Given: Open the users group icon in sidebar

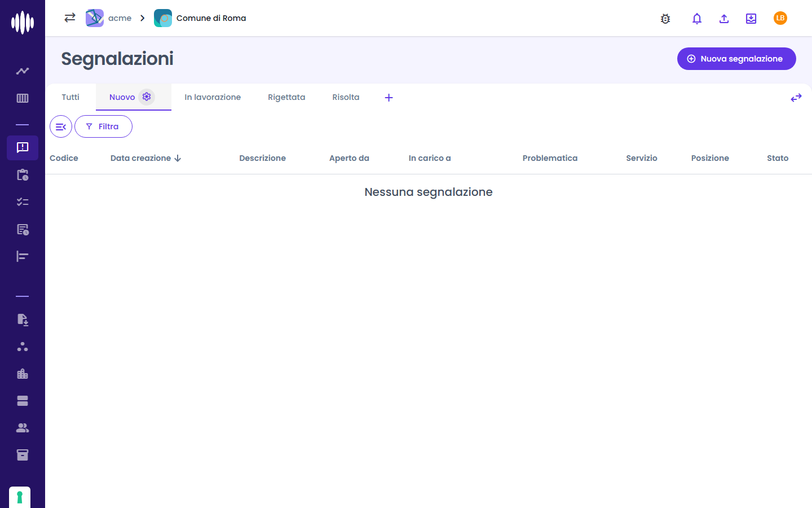Looking at the screenshot, I should pos(23,428).
